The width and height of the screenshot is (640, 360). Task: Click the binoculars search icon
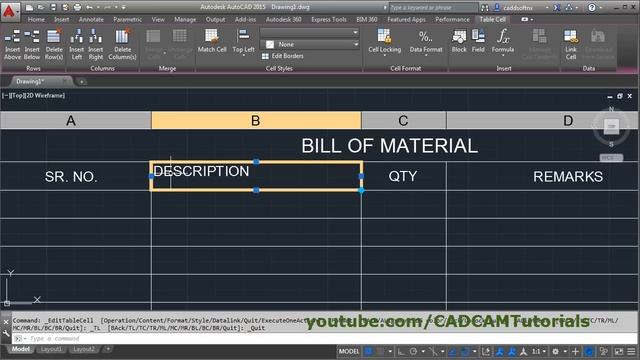click(484, 7)
